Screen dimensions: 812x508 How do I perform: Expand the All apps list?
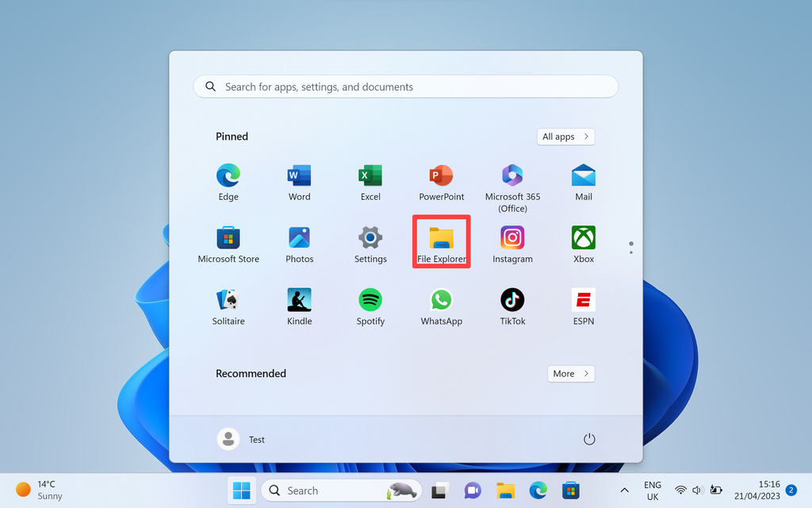(565, 137)
